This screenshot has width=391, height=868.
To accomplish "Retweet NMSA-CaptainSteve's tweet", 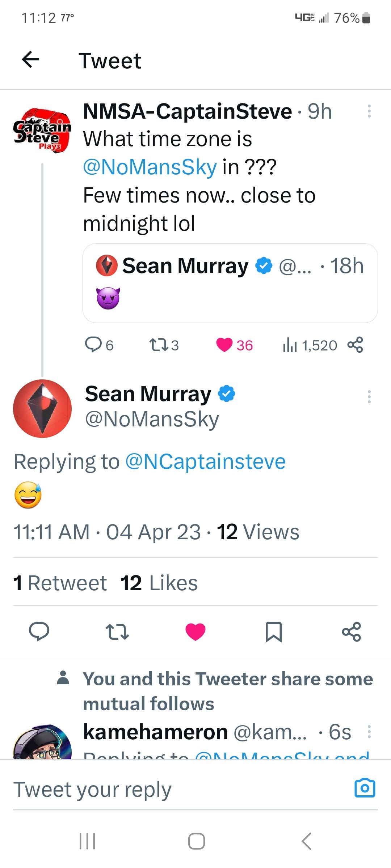I will pyautogui.click(x=159, y=345).
